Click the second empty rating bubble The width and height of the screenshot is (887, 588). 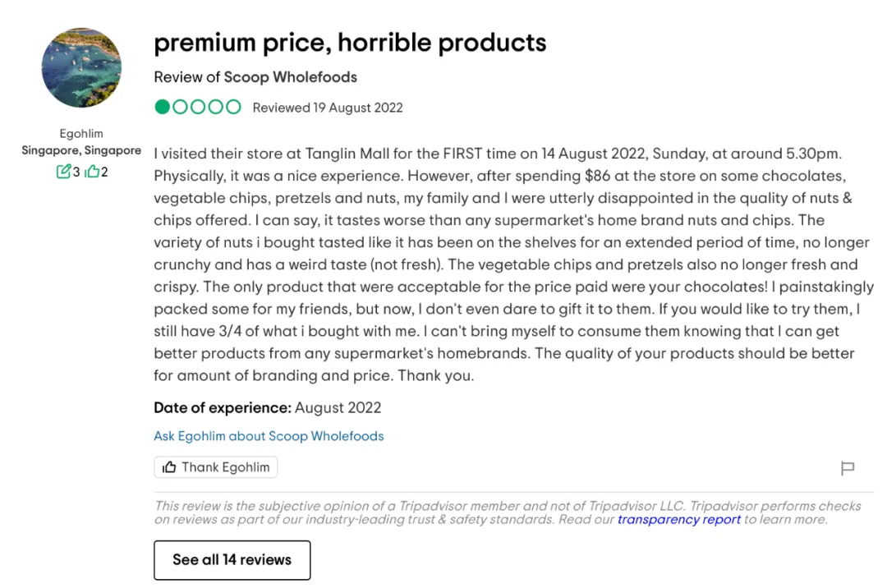pos(181,107)
